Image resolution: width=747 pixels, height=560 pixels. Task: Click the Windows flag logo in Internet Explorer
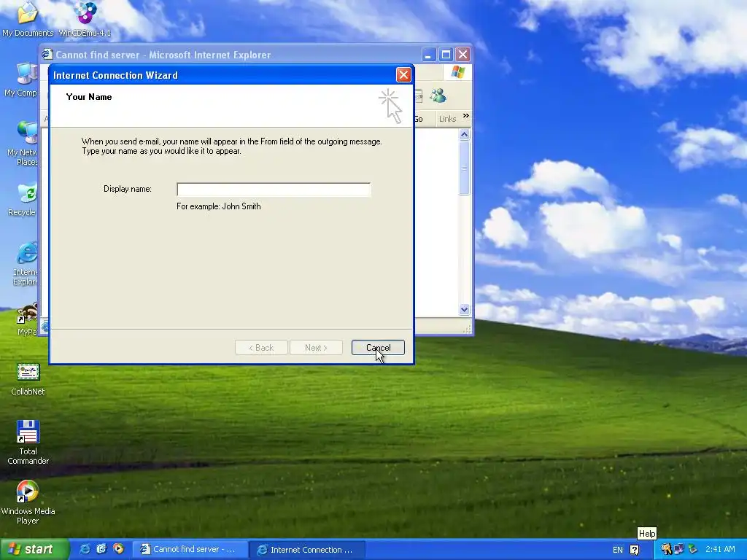458,72
